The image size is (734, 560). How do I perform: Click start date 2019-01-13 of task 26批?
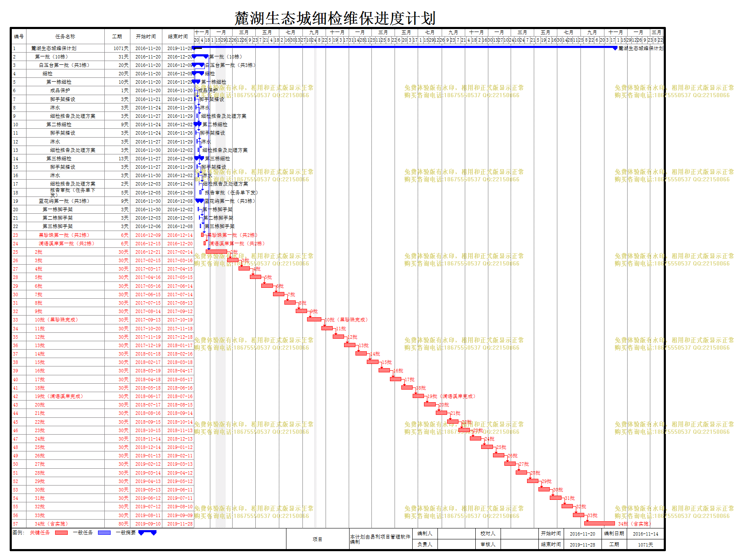tap(148, 456)
